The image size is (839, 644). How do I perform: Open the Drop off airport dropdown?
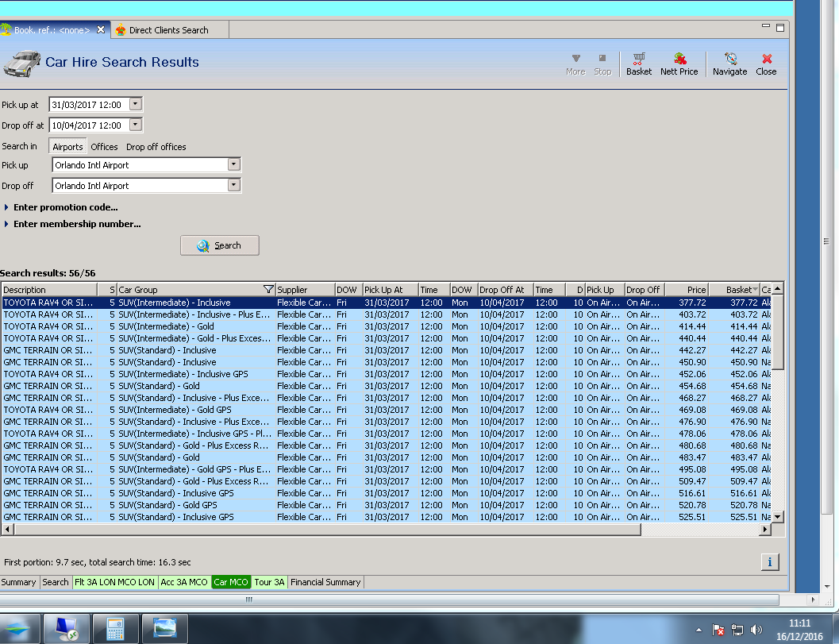click(x=234, y=185)
